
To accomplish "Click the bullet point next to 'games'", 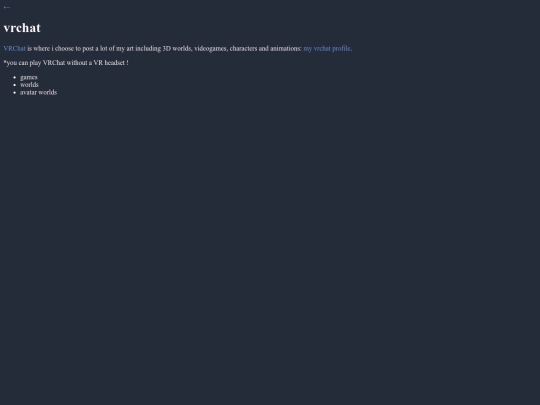I will click(x=14, y=77).
